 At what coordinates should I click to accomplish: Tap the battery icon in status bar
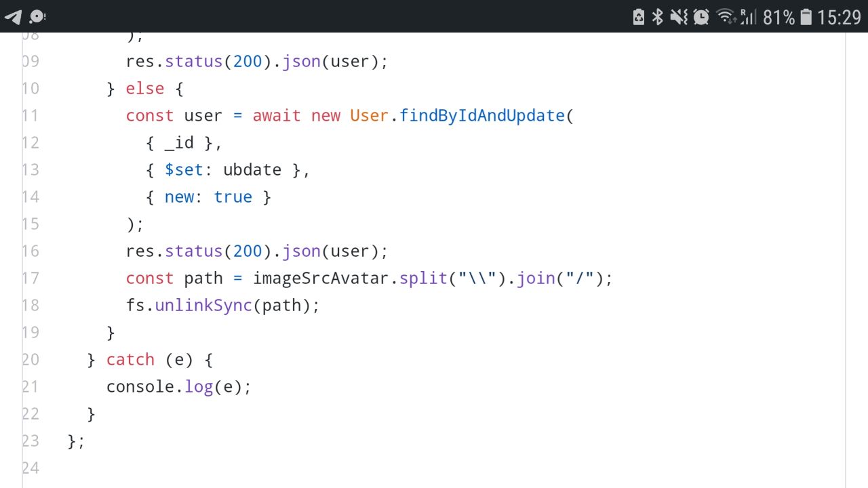[806, 17]
